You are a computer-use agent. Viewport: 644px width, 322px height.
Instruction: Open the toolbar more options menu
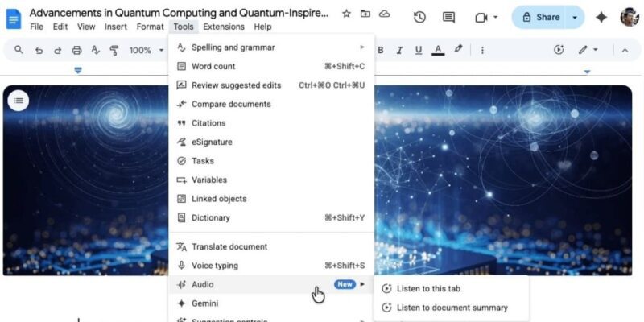tap(482, 50)
